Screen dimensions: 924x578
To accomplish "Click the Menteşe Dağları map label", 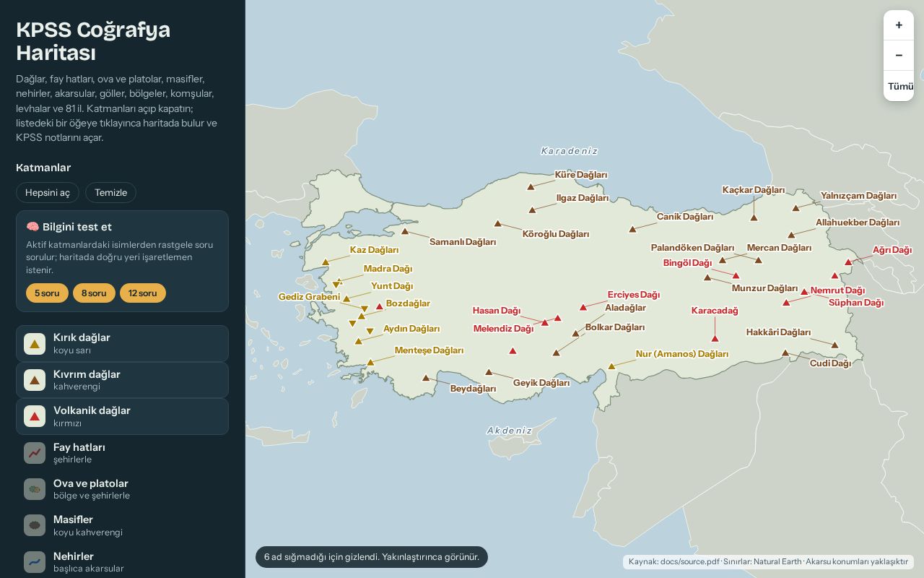I will click(x=429, y=350).
